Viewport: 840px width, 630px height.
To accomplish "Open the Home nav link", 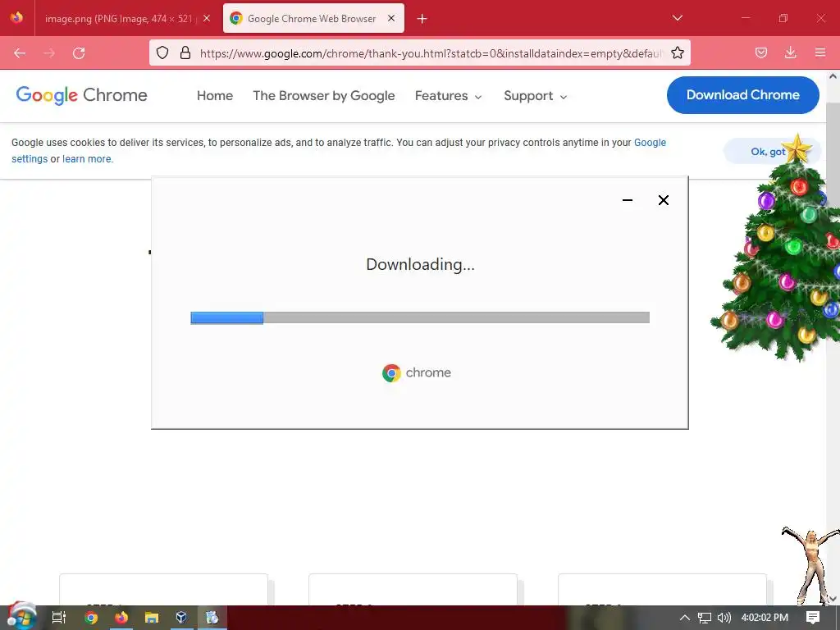I will (x=215, y=96).
